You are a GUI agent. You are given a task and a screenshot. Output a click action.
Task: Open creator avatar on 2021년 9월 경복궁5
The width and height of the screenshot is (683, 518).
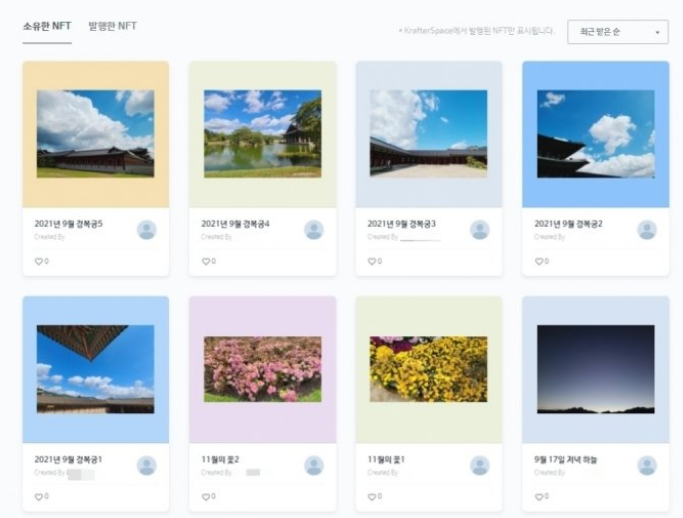pos(147,230)
